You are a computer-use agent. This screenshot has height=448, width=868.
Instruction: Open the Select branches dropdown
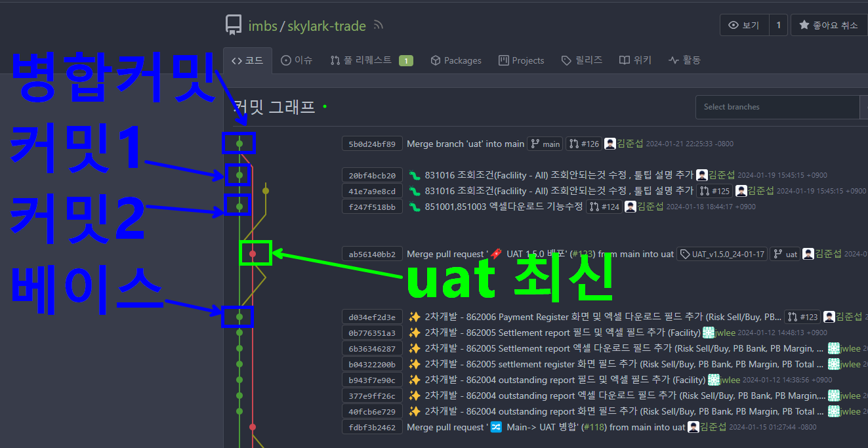click(x=777, y=107)
